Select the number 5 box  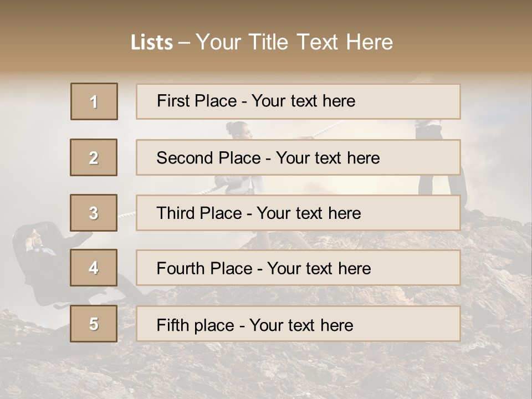(x=94, y=324)
